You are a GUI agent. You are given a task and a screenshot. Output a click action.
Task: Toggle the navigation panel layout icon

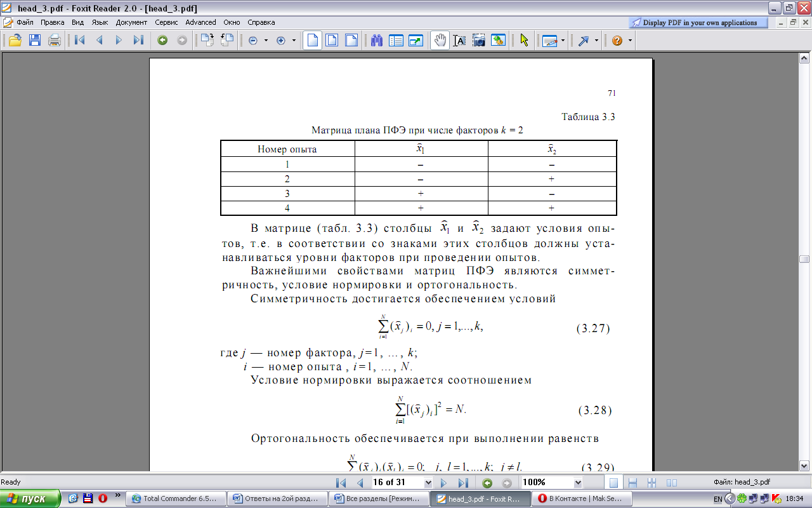396,41
